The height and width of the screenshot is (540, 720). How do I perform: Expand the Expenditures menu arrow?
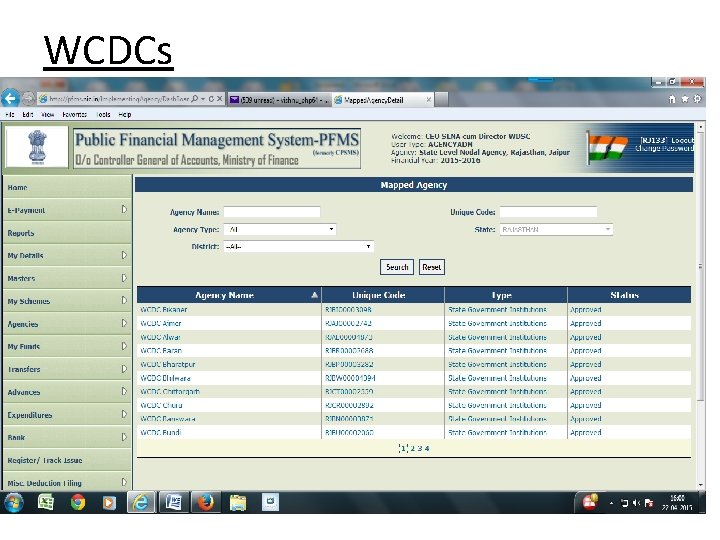124,414
